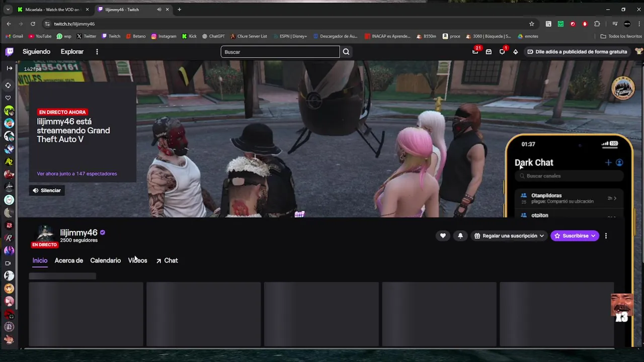Click the Bits gem icon
Screen dimensions: 644x362
tap(515, 52)
